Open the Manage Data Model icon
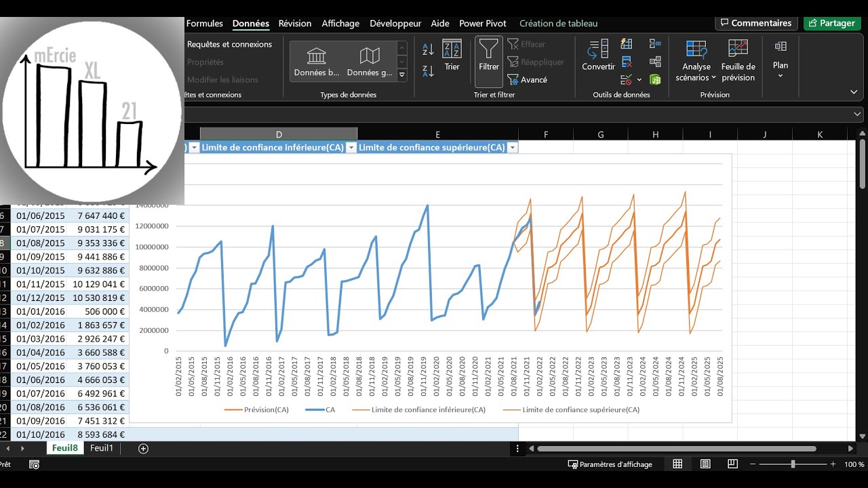The height and width of the screenshot is (488, 868). tap(655, 79)
